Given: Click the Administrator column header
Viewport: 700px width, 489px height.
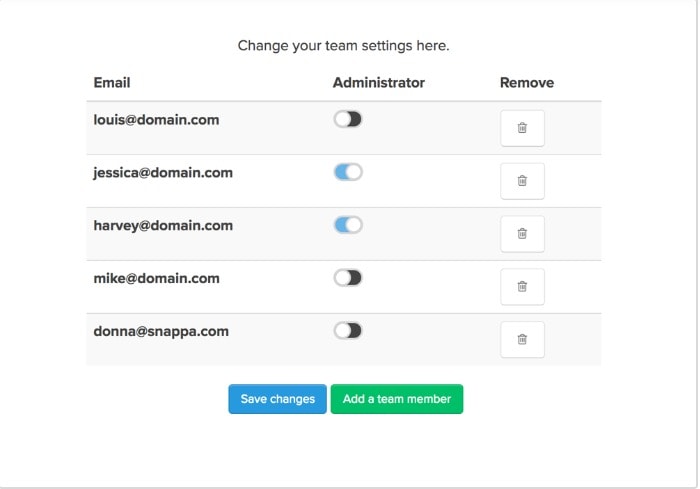Looking at the screenshot, I should click(379, 83).
